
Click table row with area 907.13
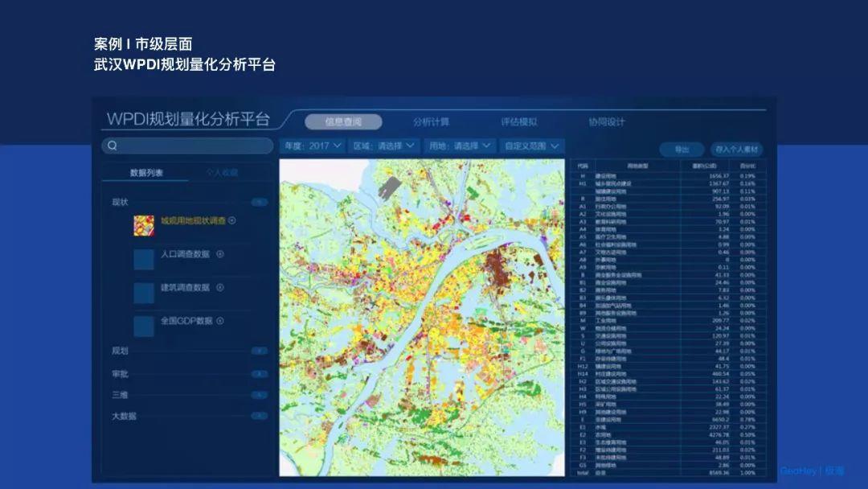coord(669,191)
